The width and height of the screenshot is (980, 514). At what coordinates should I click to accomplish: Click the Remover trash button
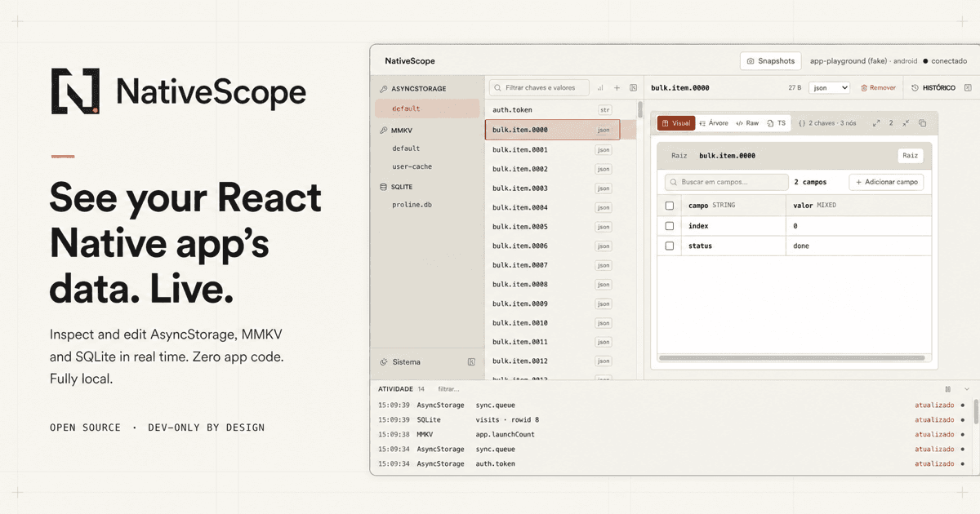pos(878,87)
